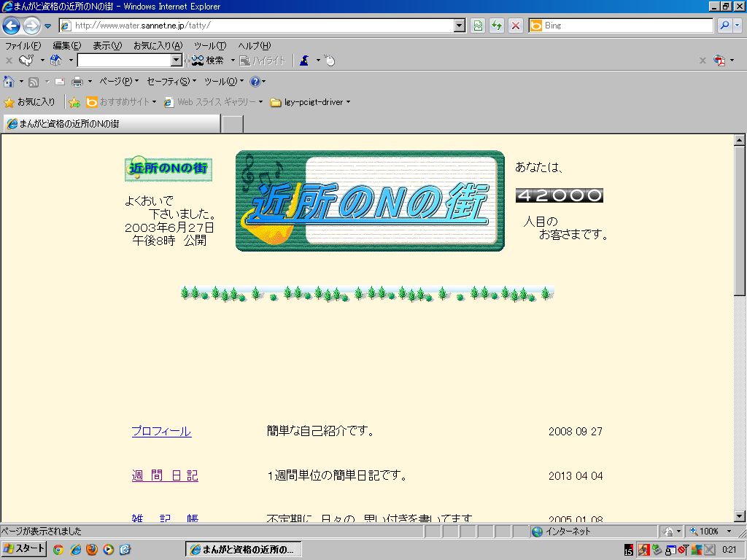
Task: Open the 編集(E) menu
Action: (x=66, y=46)
